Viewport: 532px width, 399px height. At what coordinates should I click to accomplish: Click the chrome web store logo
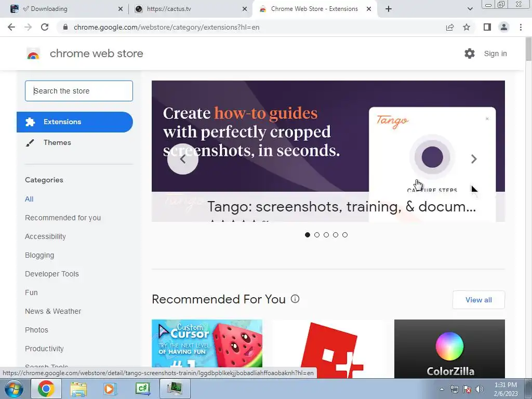tap(33, 54)
